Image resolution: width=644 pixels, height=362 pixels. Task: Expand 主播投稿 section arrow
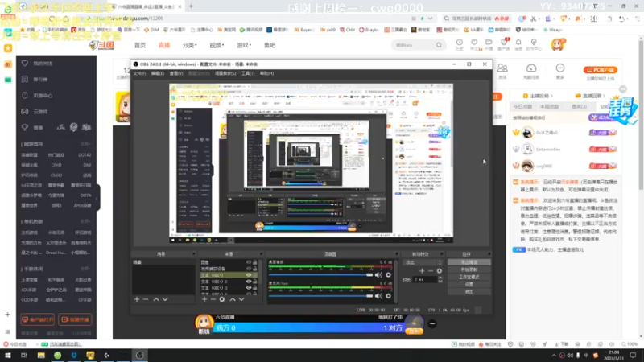pyautogui.click(x=551, y=96)
